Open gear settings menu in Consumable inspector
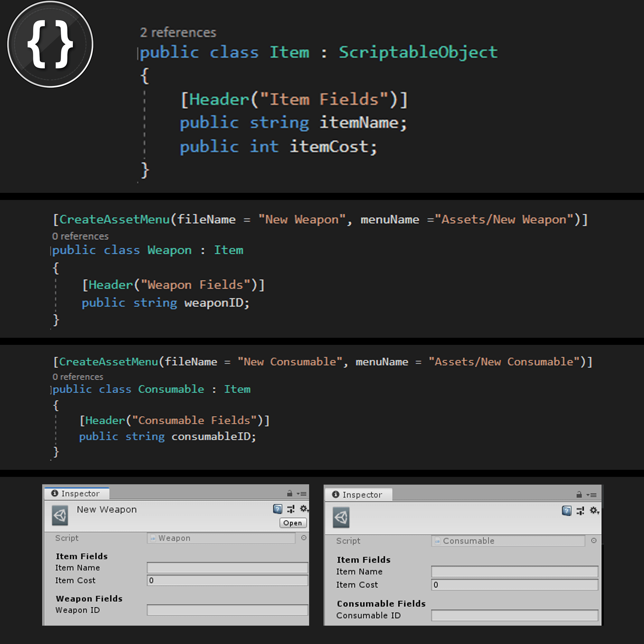 click(594, 510)
